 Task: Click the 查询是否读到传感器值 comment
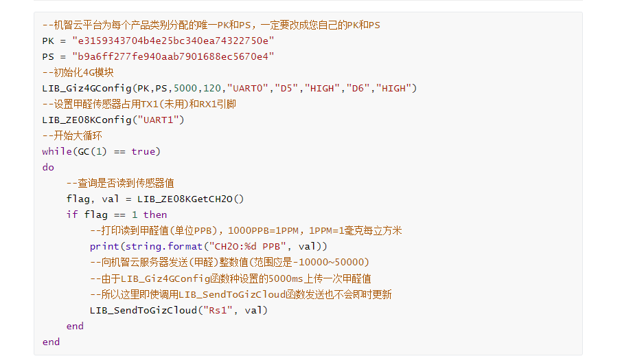pos(119,183)
